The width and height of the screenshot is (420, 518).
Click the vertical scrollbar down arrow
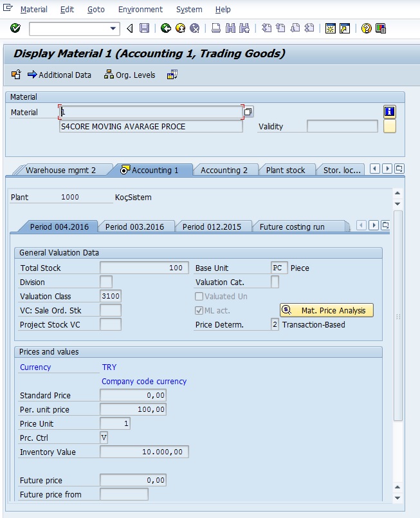[x=397, y=497]
